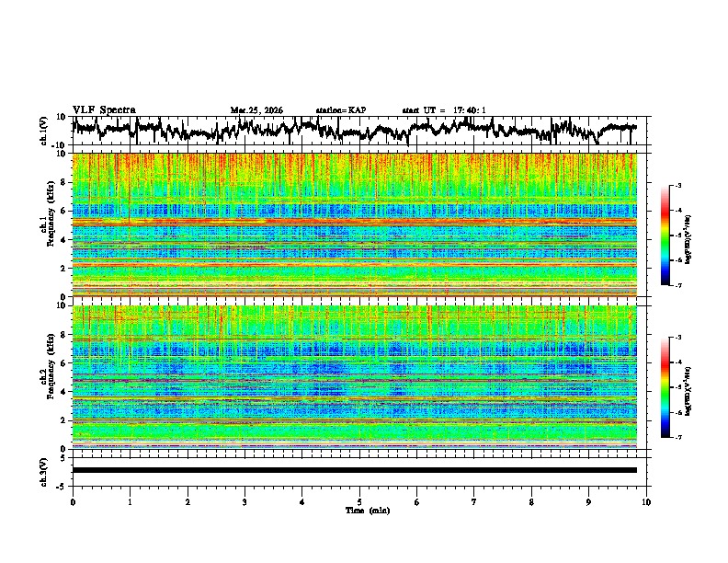The image size is (728, 563).
Task: Click the "Time (min)" axis label
Action: (368, 511)
